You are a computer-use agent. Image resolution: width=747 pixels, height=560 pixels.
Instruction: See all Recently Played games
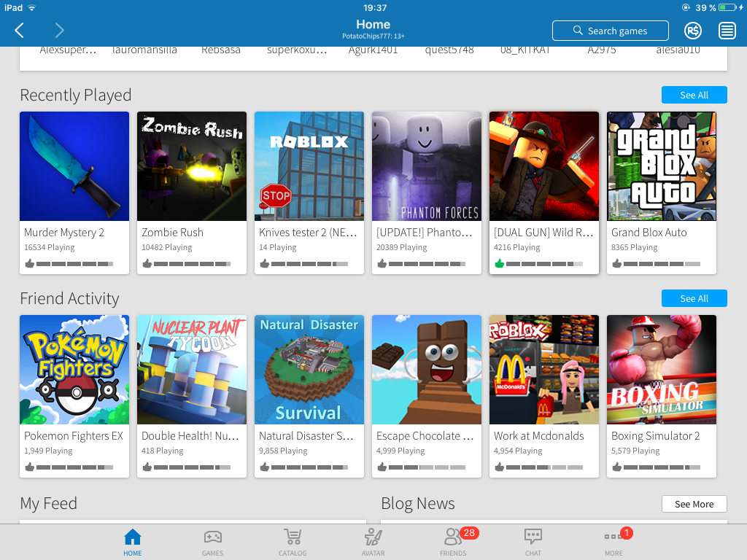pos(694,95)
